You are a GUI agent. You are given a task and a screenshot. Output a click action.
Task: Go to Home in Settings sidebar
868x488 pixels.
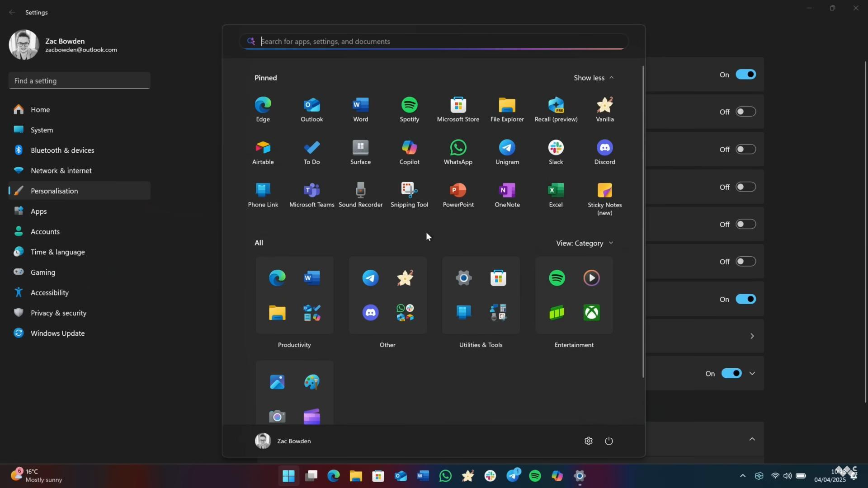click(x=80, y=110)
